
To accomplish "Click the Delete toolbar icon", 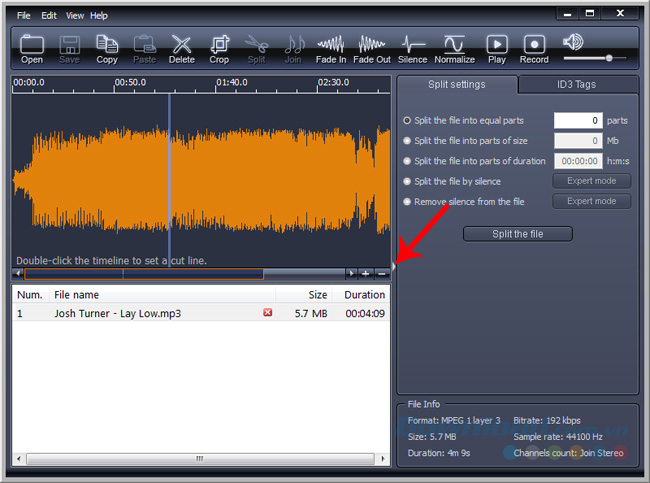I will [x=182, y=47].
